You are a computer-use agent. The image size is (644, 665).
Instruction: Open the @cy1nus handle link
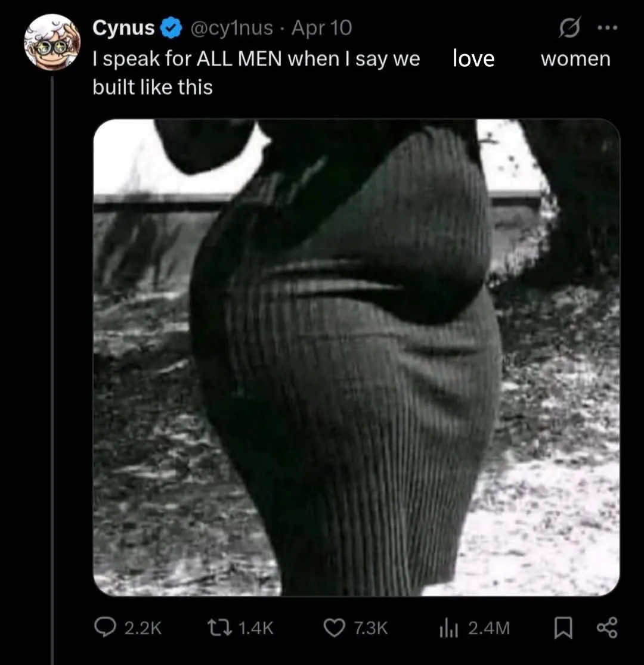(231, 28)
